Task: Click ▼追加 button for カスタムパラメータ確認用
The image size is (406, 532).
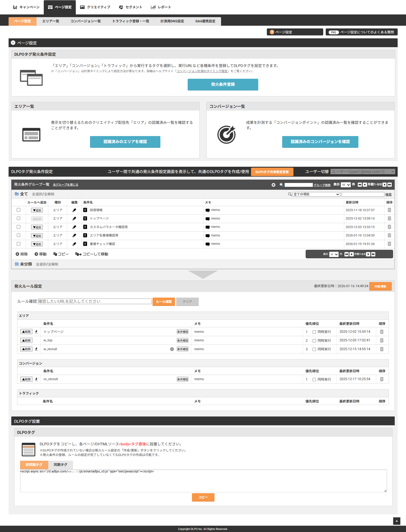Action: point(37,227)
